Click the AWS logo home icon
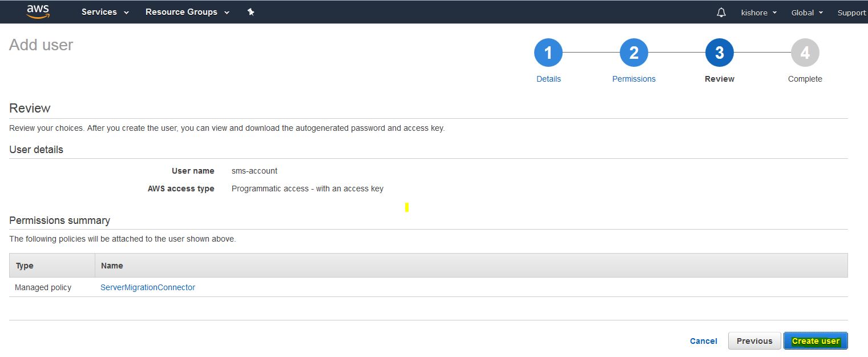The height and width of the screenshot is (357, 868). pos(38,12)
